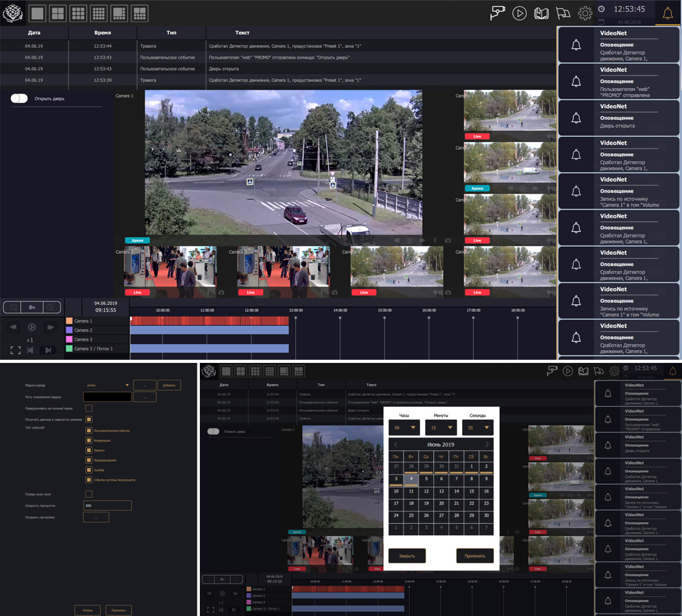Uncheck 'Событие системы безопасности' box
The height and width of the screenshot is (616, 682).
pyautogui.click(x=89, y=480)
